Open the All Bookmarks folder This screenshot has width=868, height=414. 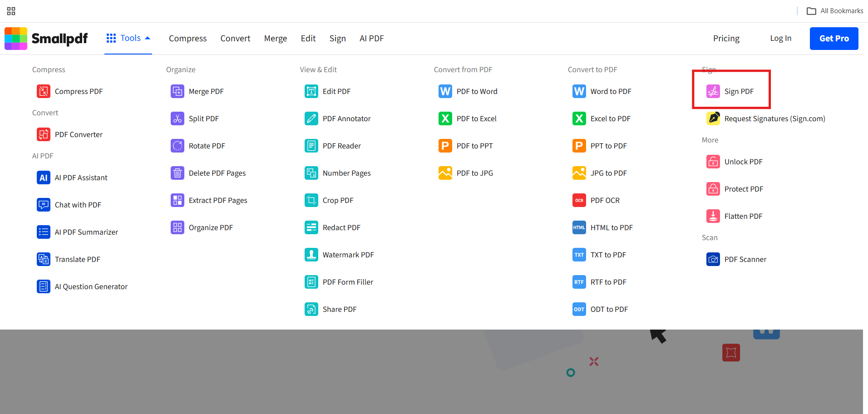tap(835, 11)
